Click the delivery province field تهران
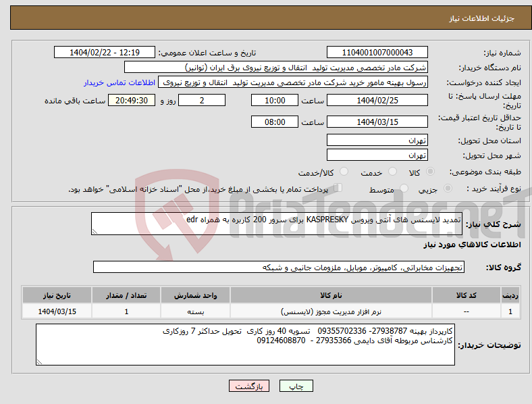The width and height of the screenshot is (532, 404). tap(377, 140)
